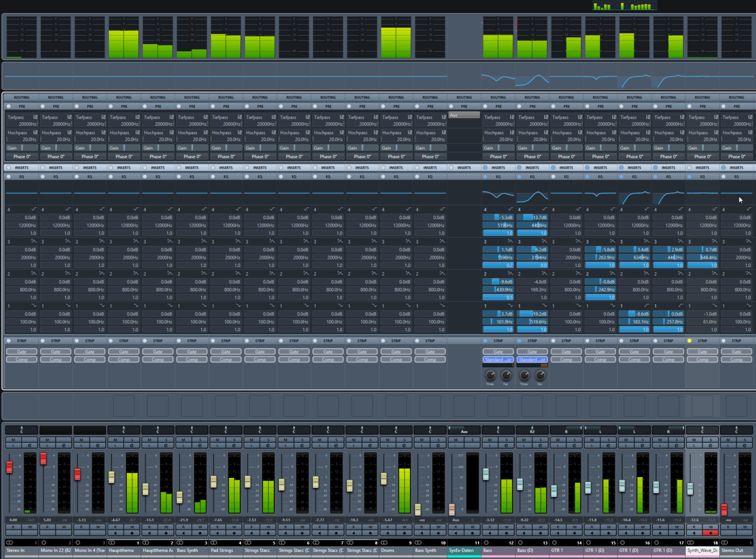Select the Strings Stacc channel 5 name
Screen dimensions: 756x559
(257, 550)
